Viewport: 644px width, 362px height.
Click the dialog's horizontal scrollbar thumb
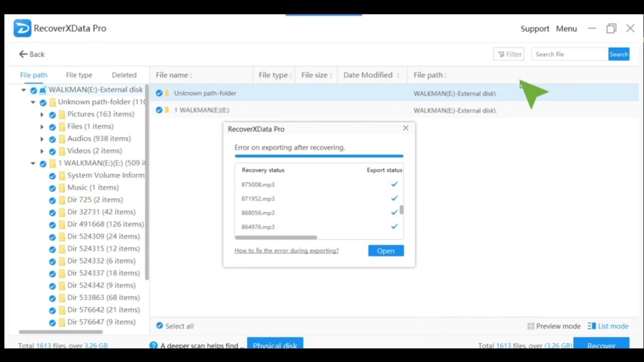tap(276, 237)
